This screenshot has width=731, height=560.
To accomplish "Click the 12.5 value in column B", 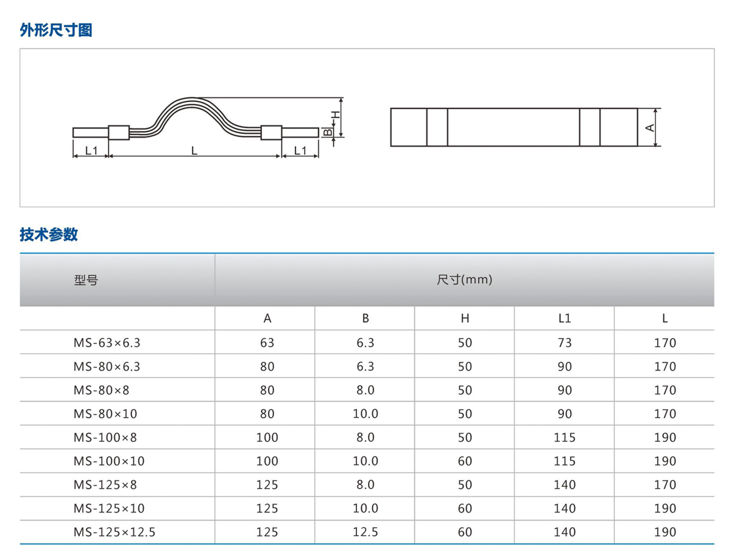I will [365, 532].
